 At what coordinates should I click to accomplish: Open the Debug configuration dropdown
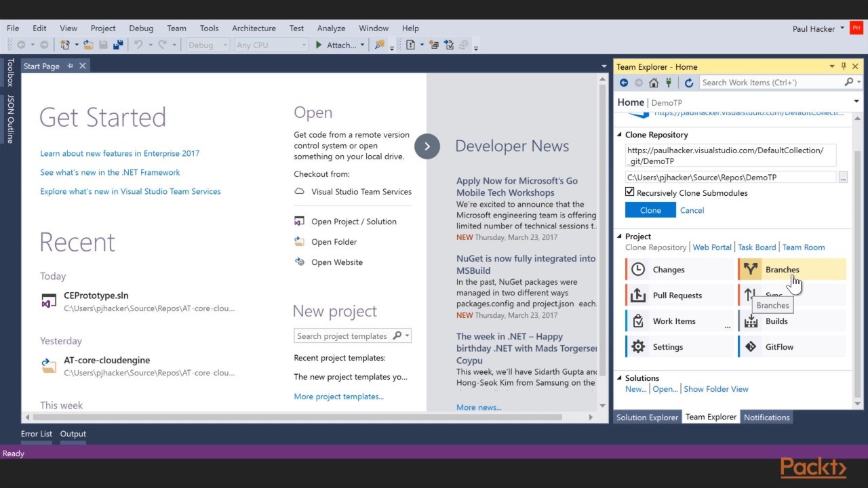(x=208, y=45)
